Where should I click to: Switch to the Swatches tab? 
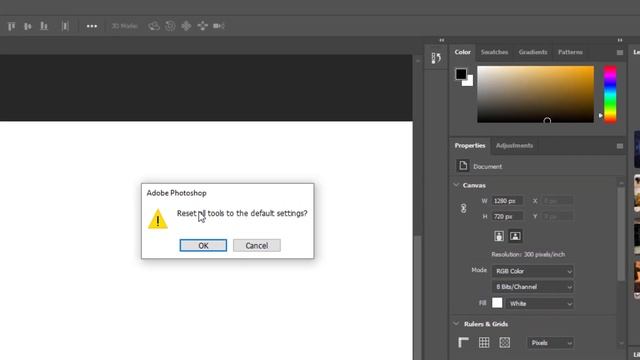click(x=494, y=52)
